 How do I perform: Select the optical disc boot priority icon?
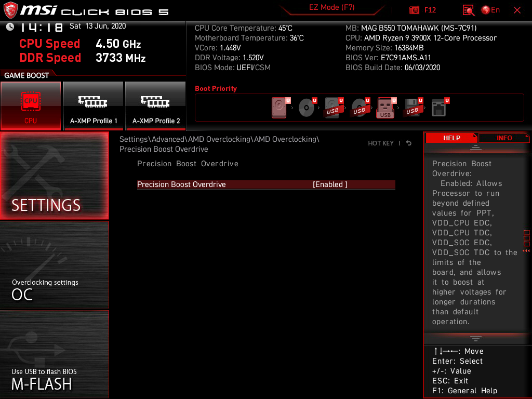pyautogui.click(x=307, y=107)
